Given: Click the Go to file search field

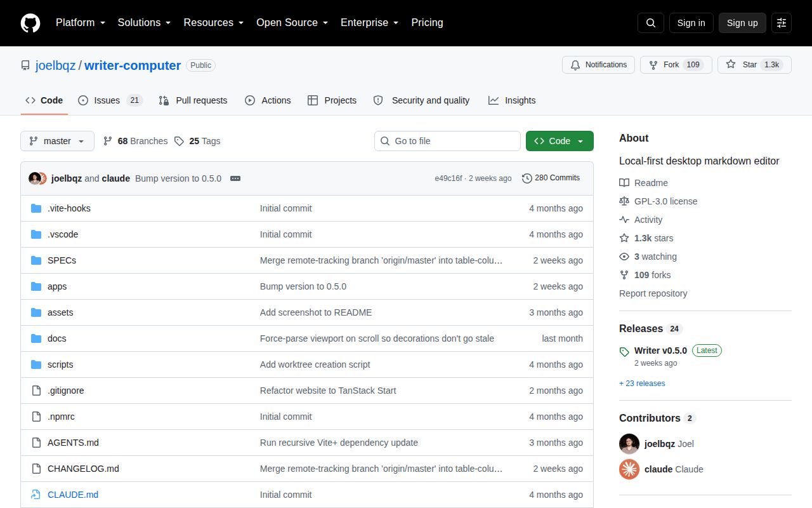Looking at the screenshot, I should click(447, 141).
